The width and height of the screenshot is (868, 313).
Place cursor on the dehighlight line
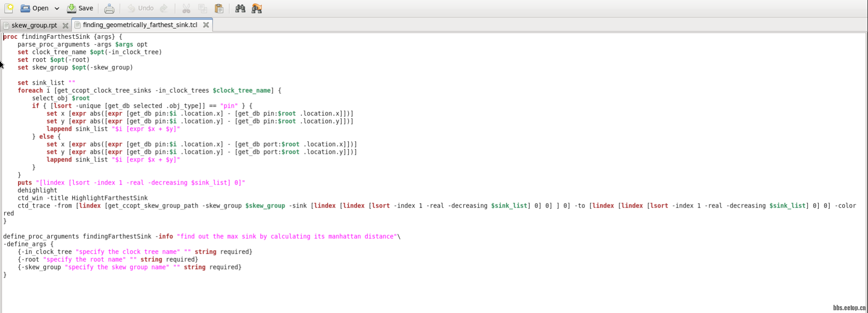point(38,190)
